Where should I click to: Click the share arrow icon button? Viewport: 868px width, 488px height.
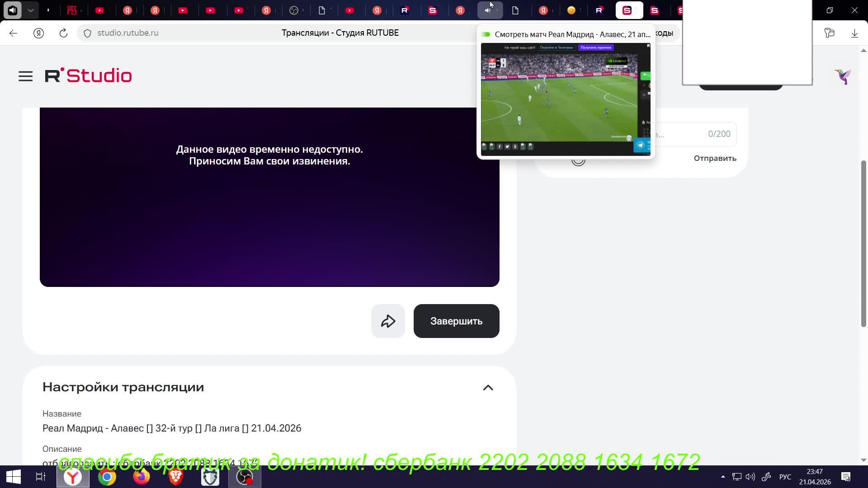pos(388,321)
